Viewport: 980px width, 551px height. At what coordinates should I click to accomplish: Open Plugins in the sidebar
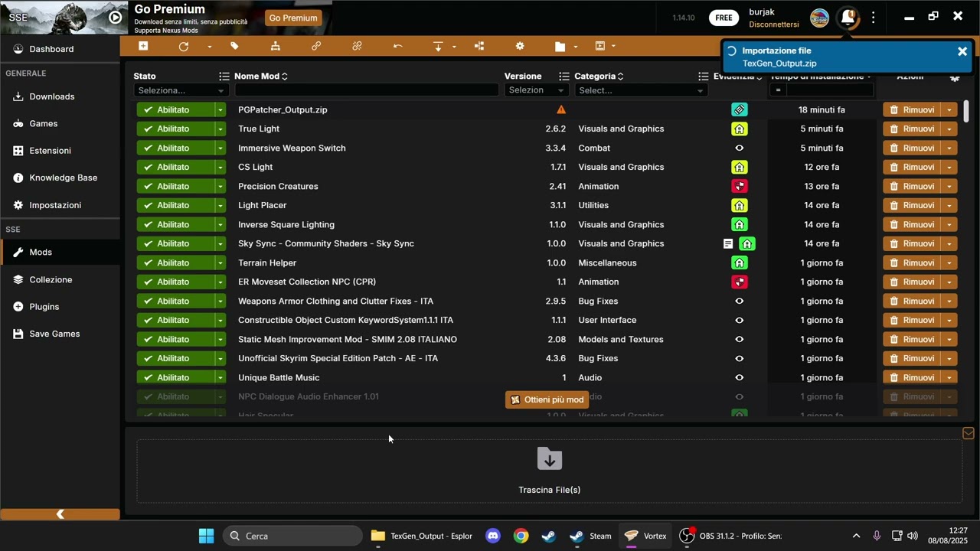(x=60, y=306)
